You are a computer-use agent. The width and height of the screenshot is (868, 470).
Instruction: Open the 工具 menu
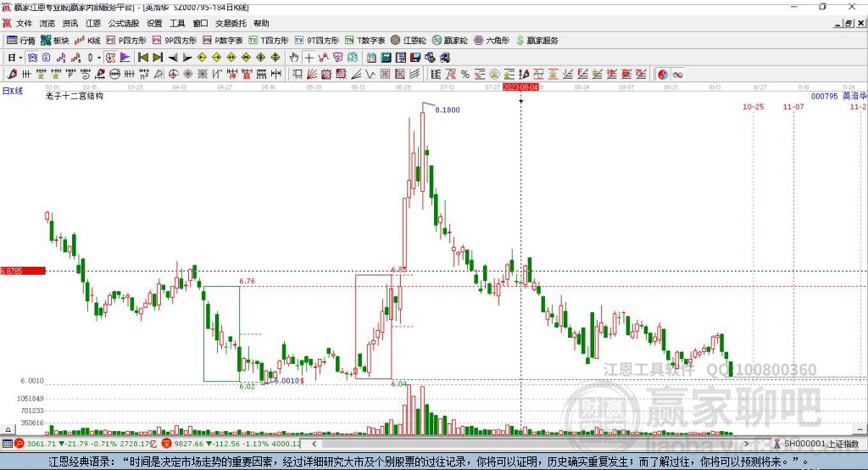tap(177, 23)
